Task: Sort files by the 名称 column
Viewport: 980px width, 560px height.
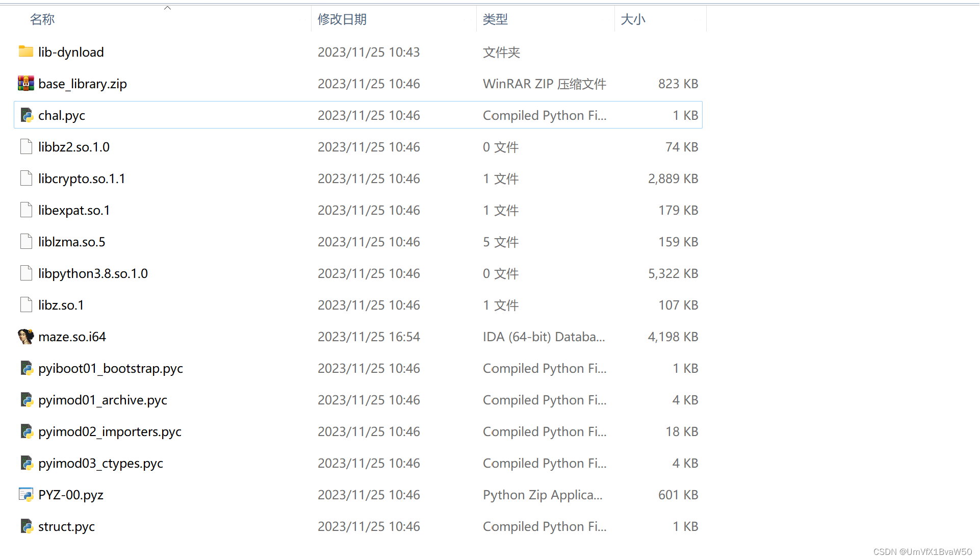Action: point(42,19)
